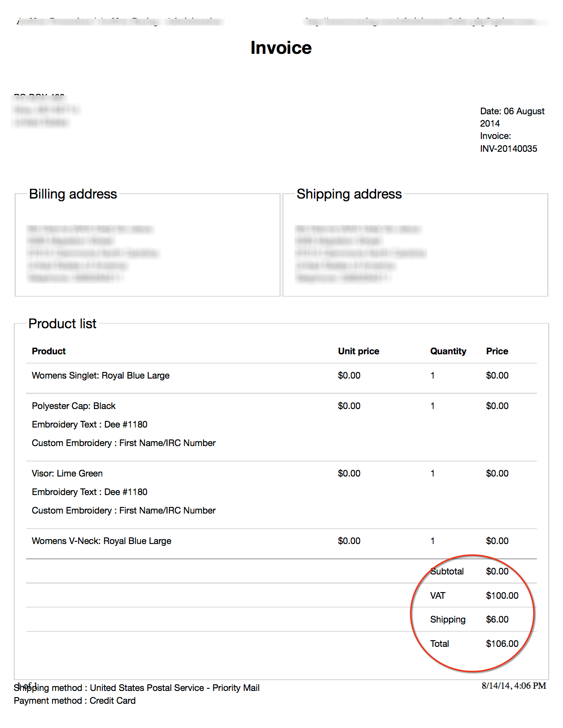
Task: Click the invoice number INV-20140035
Action: pyautogui.click(x=508, y=149)
